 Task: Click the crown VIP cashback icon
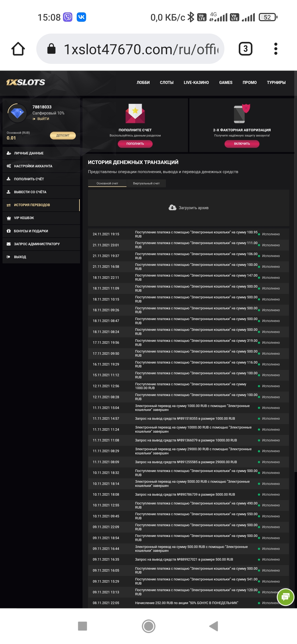(x=9, y=218)
